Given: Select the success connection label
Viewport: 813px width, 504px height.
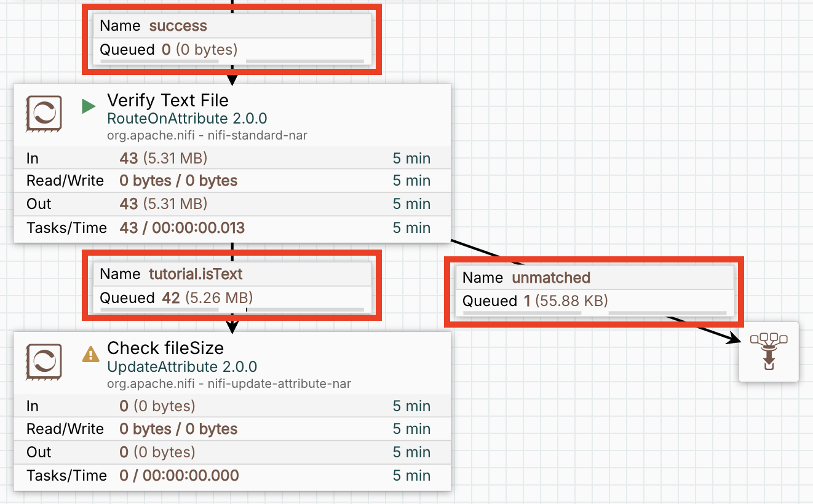Looking at the screenshot, I should click(178, 26).
